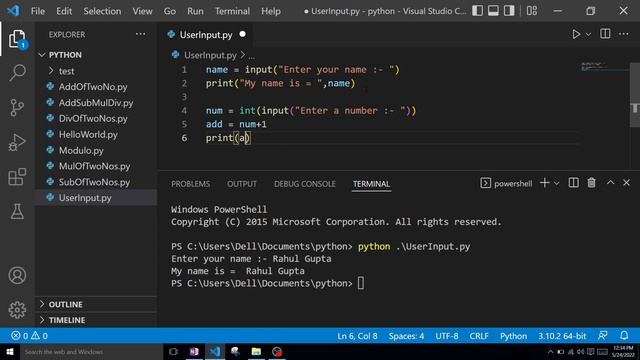640x360 pixels.
Task: Open the Terminal menu
Action: coord(232,11)
